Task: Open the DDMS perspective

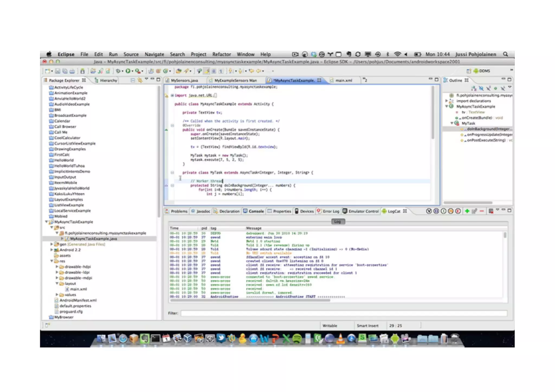Action: (x=482, y=71)
